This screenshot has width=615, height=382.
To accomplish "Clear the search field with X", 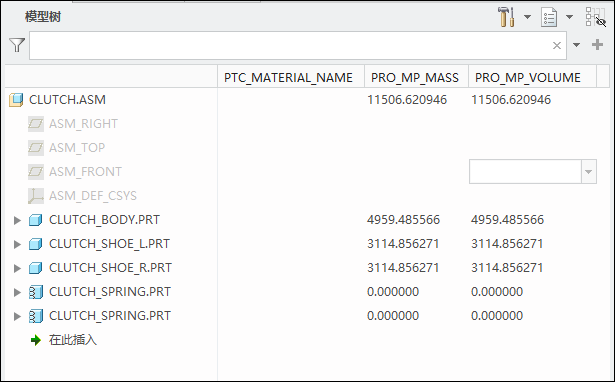I will tap(557, 45).
